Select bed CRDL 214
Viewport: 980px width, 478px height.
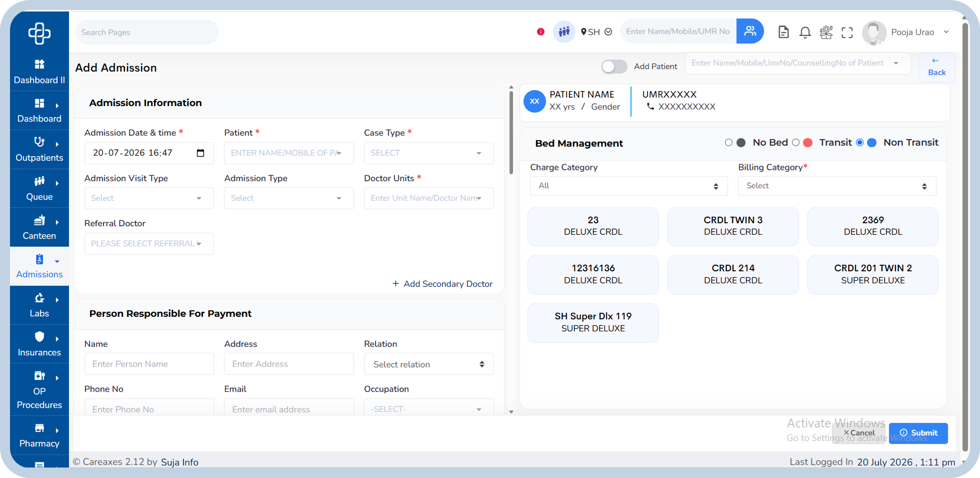(x=733, y=274)
